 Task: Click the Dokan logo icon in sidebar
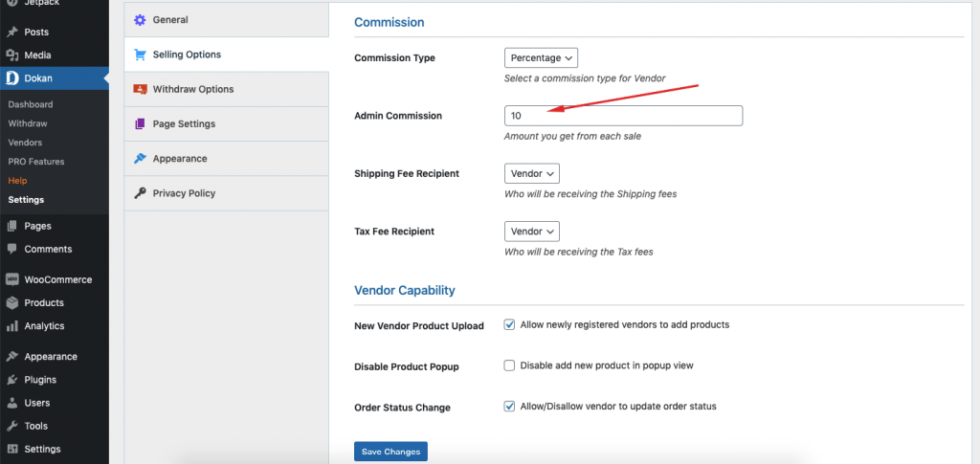coord(11,78)
